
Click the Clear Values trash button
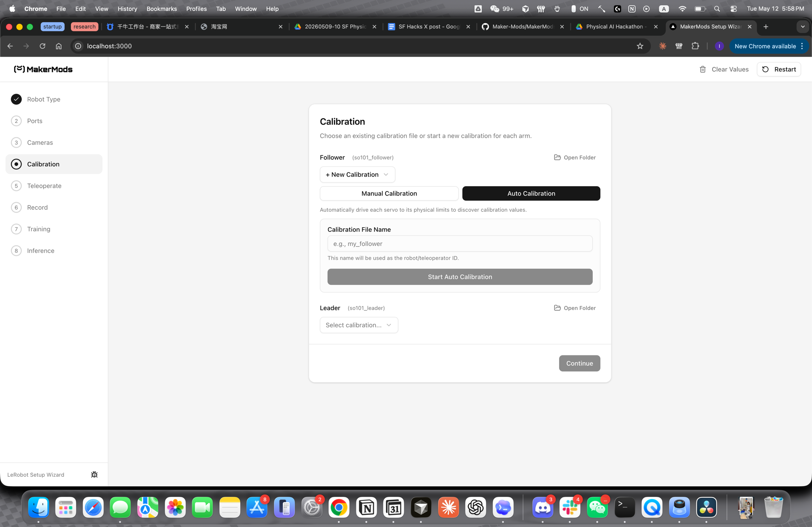724,69
